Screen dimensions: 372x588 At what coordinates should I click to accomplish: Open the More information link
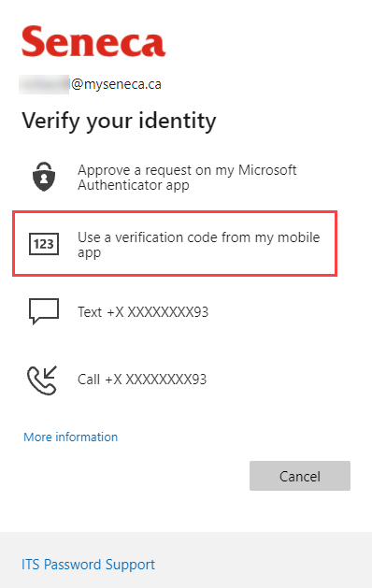tap(70, 437)
